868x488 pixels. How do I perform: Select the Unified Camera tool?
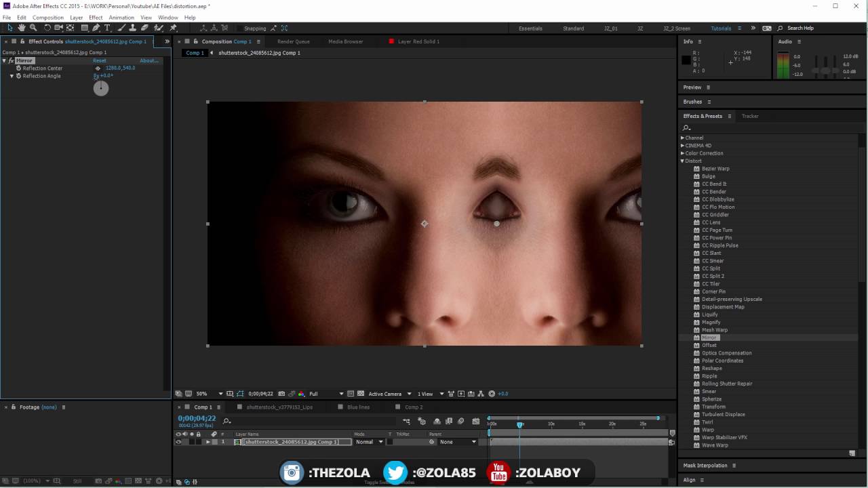pyautogui.click(x=59, y=28)
